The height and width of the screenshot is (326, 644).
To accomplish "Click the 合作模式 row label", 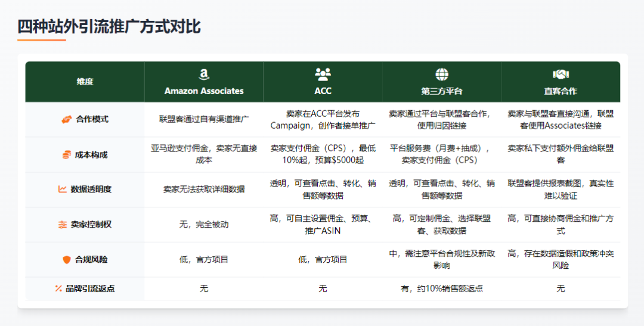I will pos(92,119).
